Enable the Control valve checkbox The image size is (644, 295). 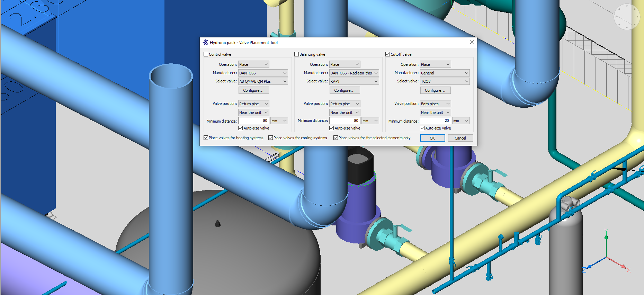(x=206, y=54)
